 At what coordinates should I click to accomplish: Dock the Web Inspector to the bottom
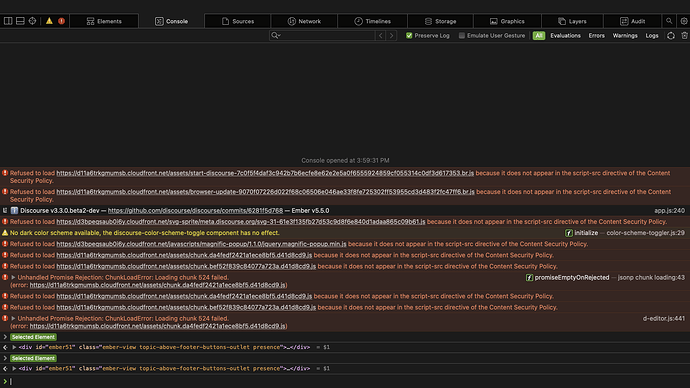point(20,21)
